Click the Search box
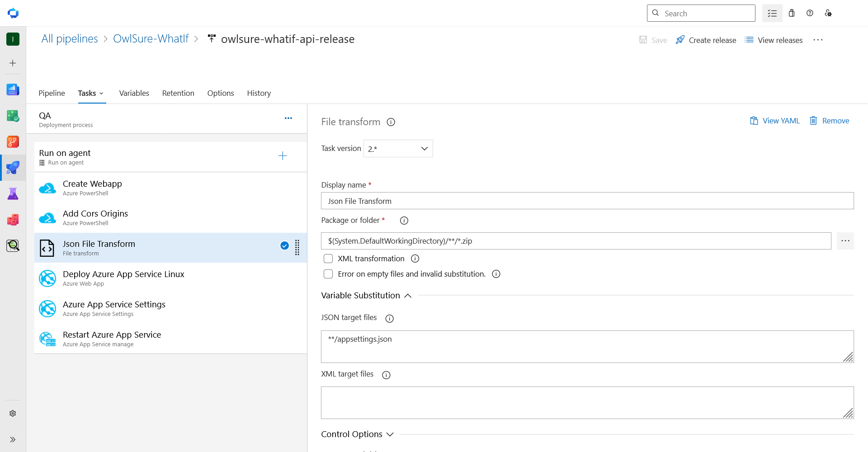 point(701,13)
